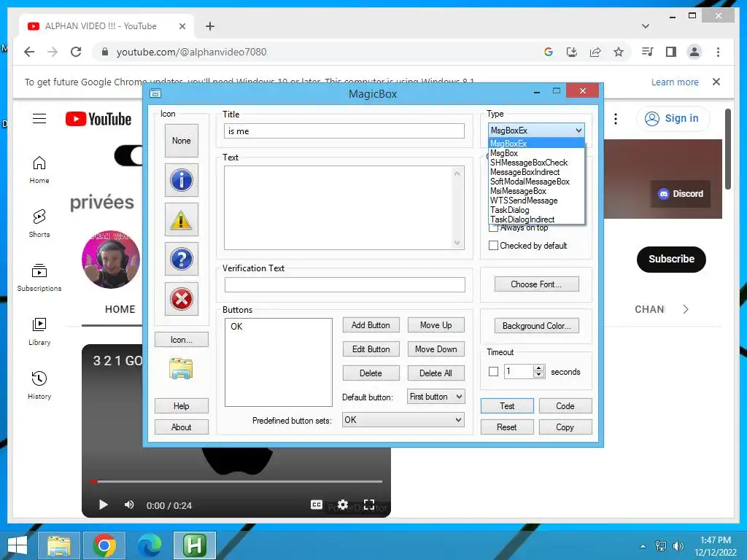Choose the blue information icon
This screenshot has width=747, height=560.
[x=181, y=180]
